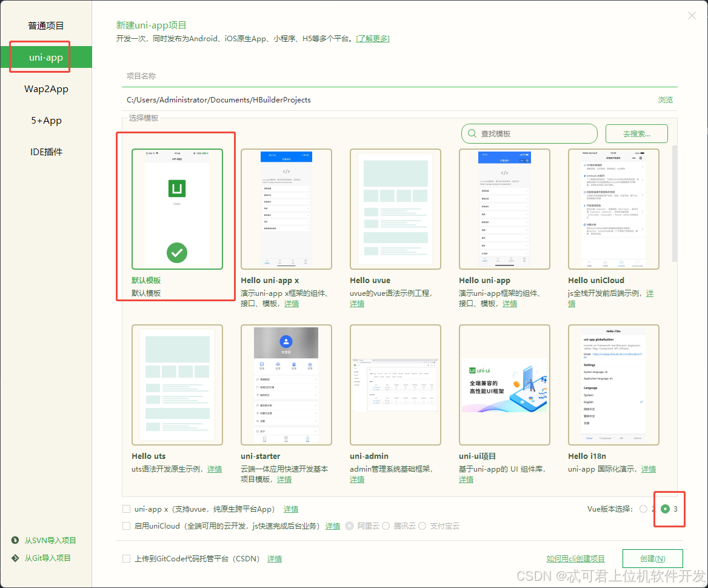Click 从Git导入项目 icon
This screenshot has width=708, height=588.
[15, 558]
